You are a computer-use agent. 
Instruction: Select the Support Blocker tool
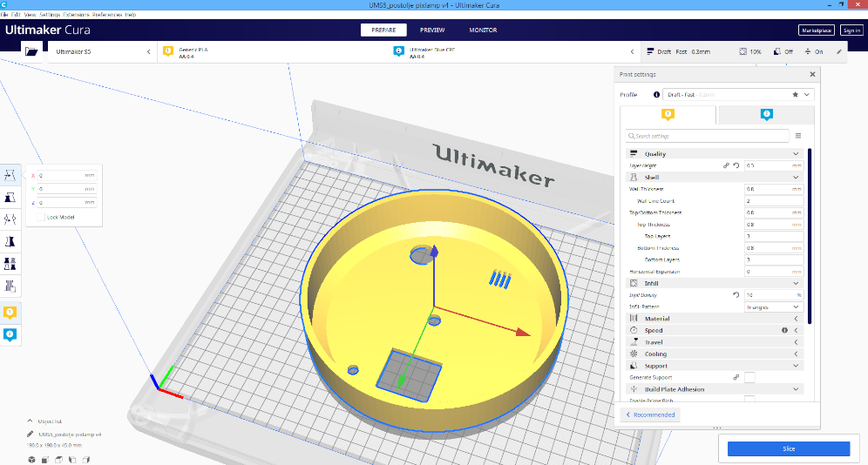click(x=10, y=286)
